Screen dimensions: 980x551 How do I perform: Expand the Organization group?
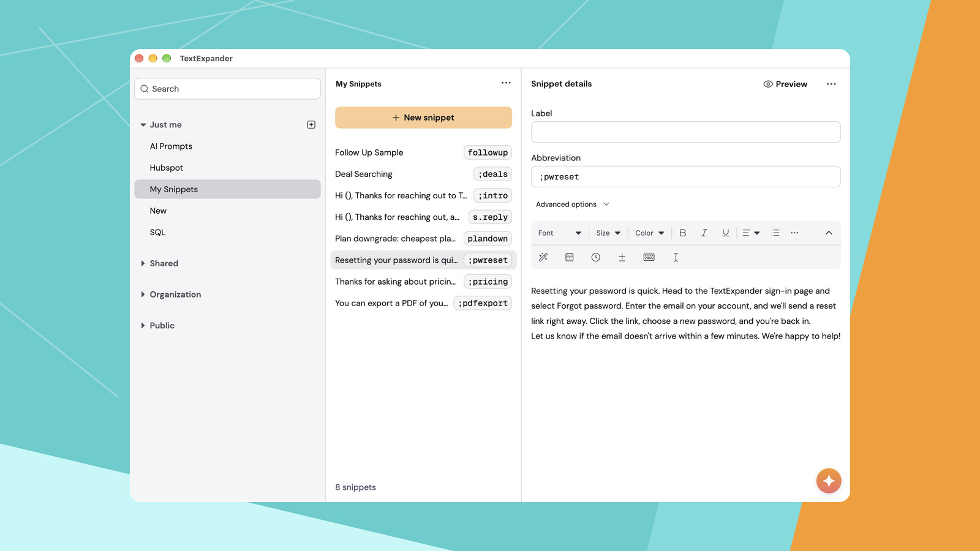143,294
